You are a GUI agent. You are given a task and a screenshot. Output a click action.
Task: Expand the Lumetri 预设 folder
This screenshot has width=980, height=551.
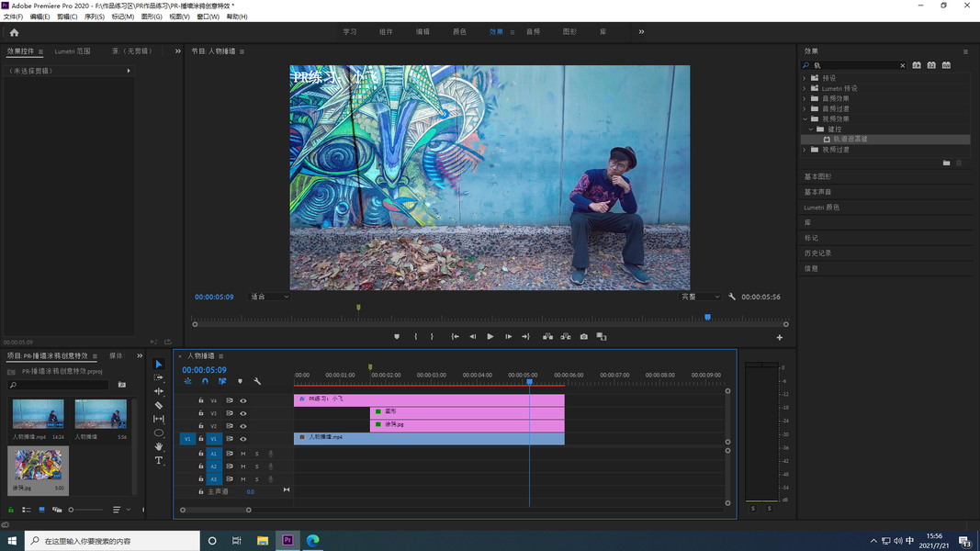pyautogui.click(x=805, y=88)
